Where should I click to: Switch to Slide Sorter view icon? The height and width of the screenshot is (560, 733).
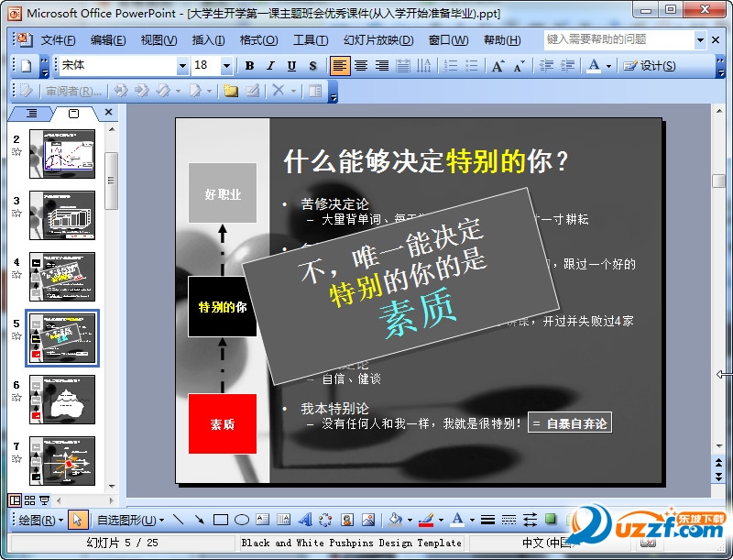click(x=30, y=500)
